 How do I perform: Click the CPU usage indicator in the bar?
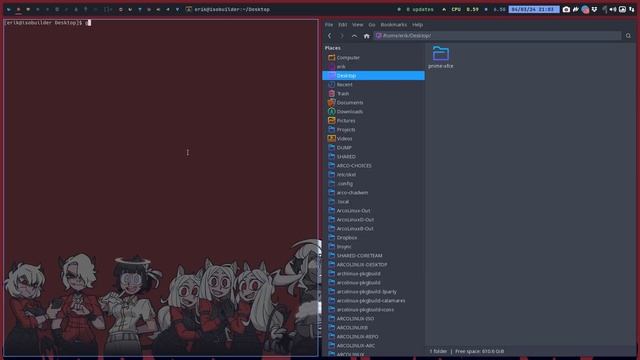pyautogui.click(x=465, y=9)
